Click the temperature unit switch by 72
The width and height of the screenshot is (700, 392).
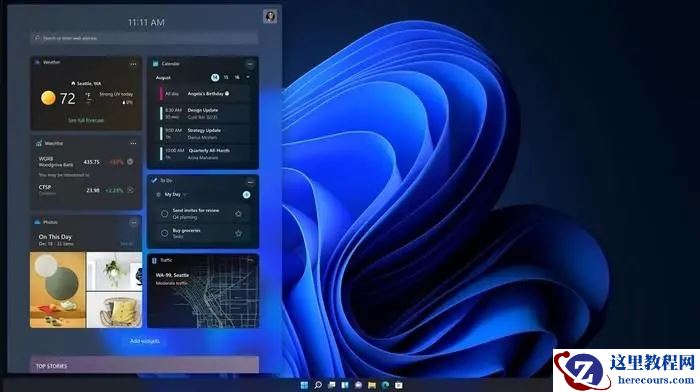pos(88,98)
